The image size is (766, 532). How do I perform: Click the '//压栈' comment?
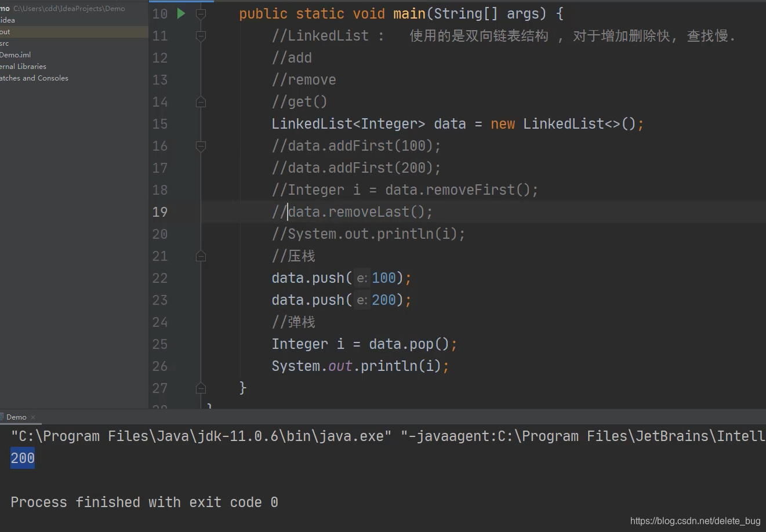point(293,256)
